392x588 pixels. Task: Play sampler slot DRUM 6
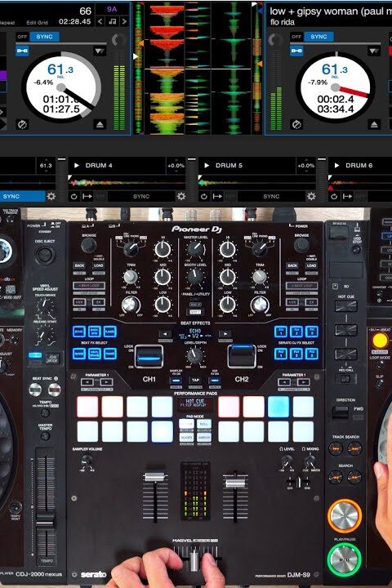336,165
